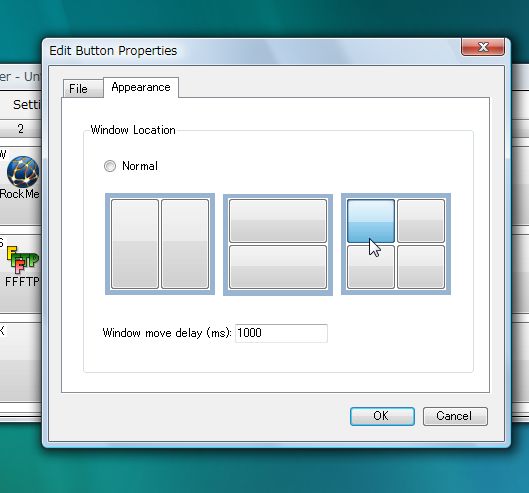Cancel the Edit Button Properties dialog
This screenshot has height=493, width=529.
[455, 416]
